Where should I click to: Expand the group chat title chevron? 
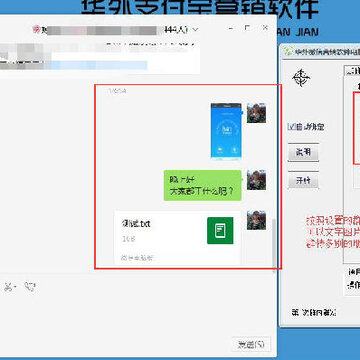click(196, 30)
